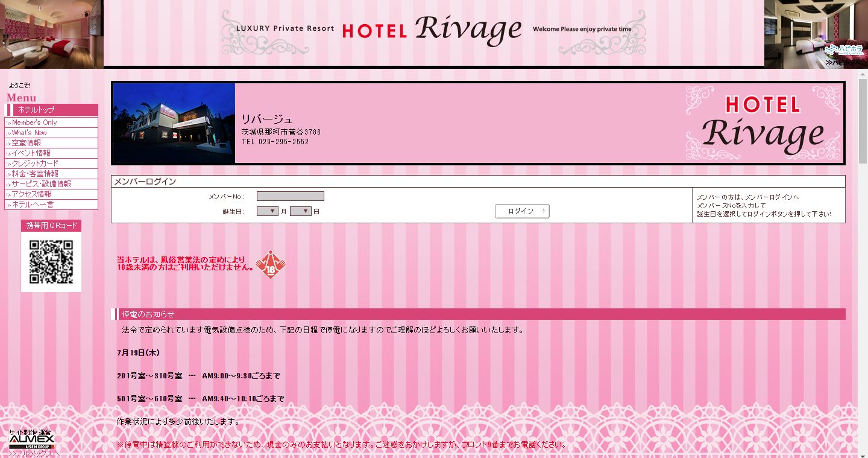
Task: Click the リバージュ hotel name
Action: 266,119
